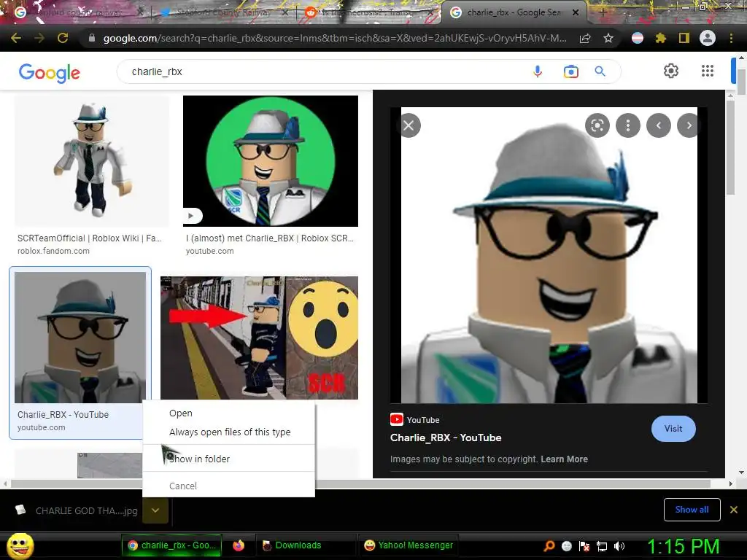
Task: Open the smiley Start menu button
Action: point(20,545)
